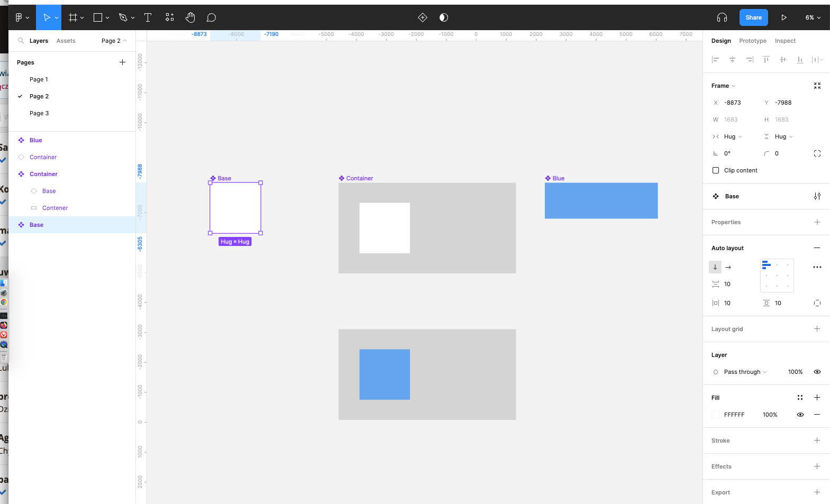830x504 pixels.
Task: Add a new page with plus icon
Action: coord(122,62)
